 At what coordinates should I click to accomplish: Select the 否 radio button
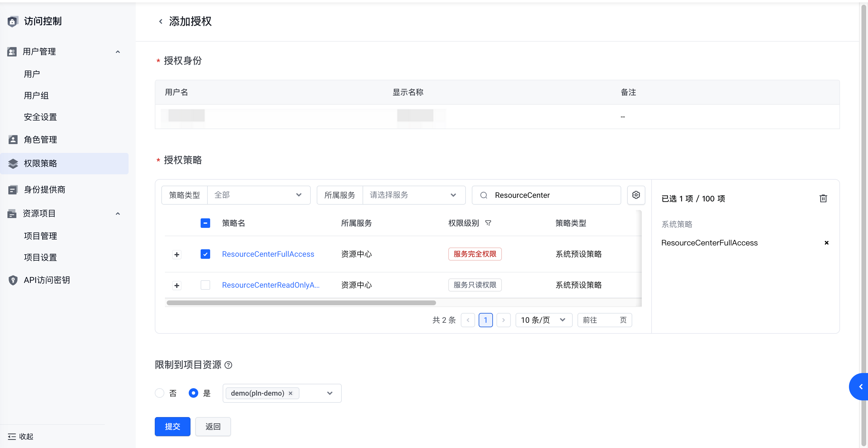159,393
